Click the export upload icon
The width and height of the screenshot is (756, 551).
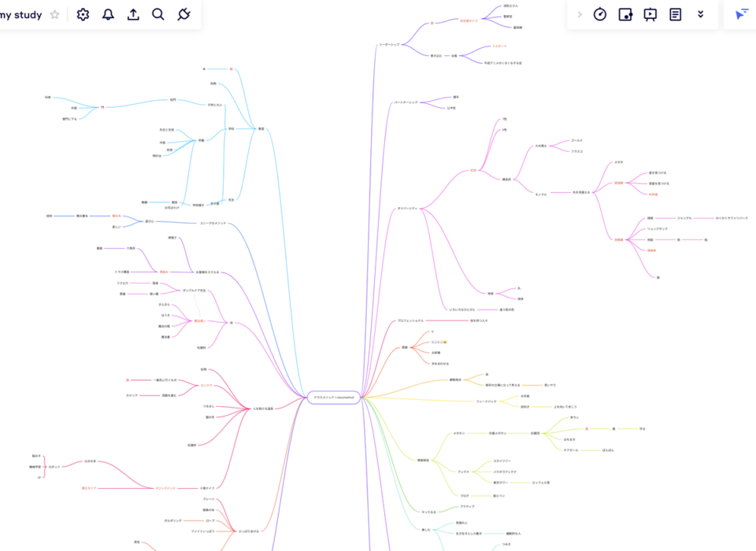click(x=133, y=14)
